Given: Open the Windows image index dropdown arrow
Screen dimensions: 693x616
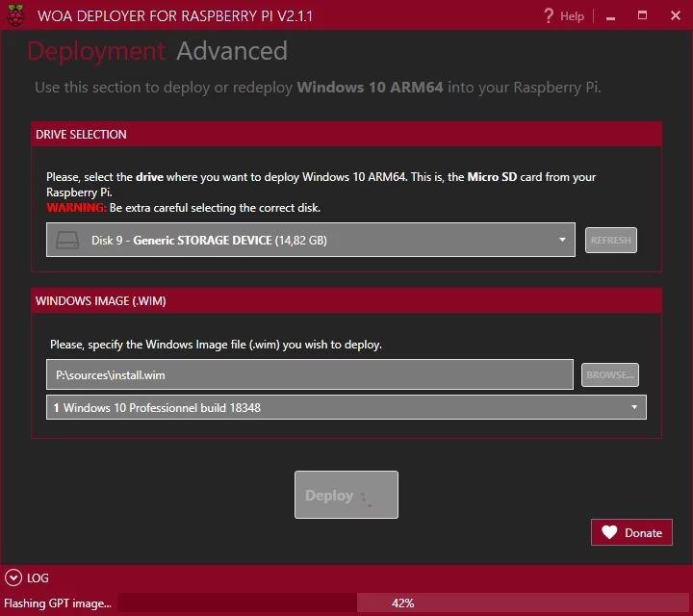Looking at the screenshot, I should (634, 407).
